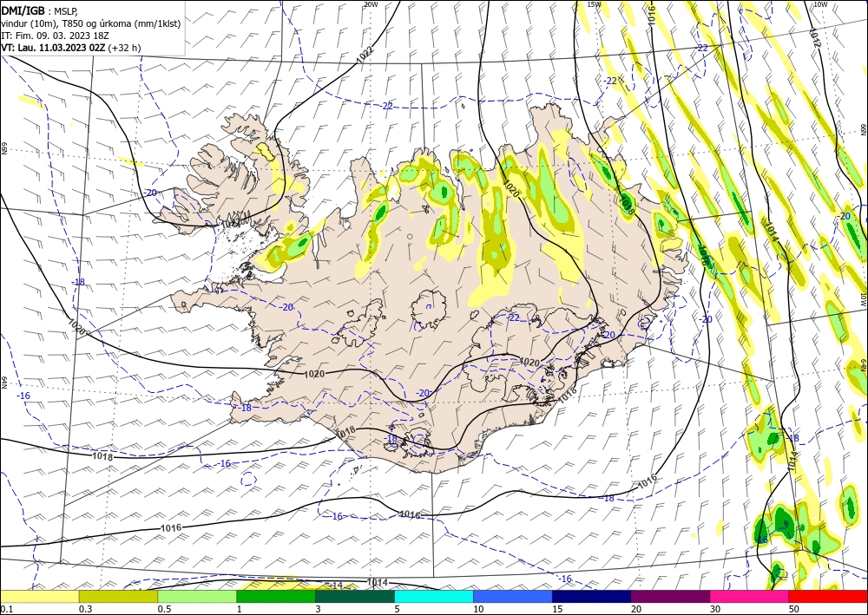Select the green 1–3 mm legend swatch

click(276, 597)
